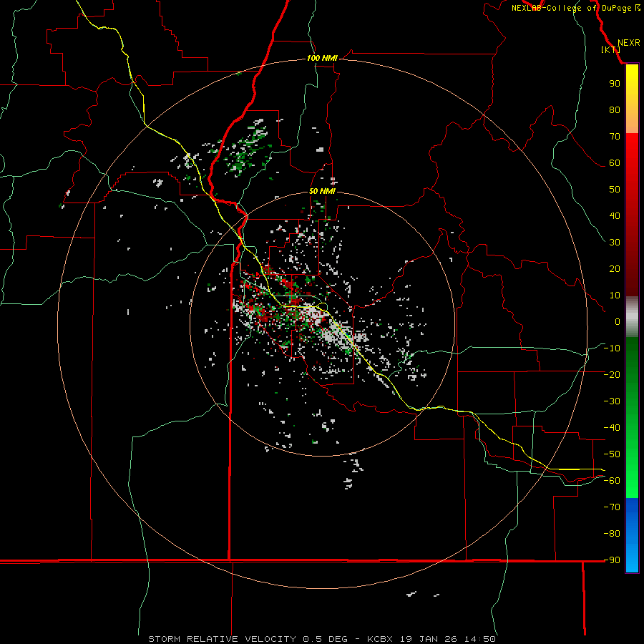Click the 100 NMI range ring label
The height and width of the screenshot is (644, 644).
(x=322, y=58)
